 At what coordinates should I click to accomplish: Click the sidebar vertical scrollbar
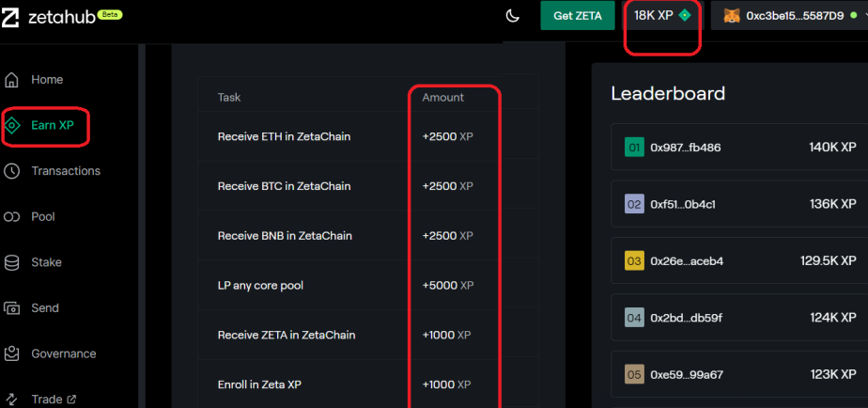[x=142, y=227]
